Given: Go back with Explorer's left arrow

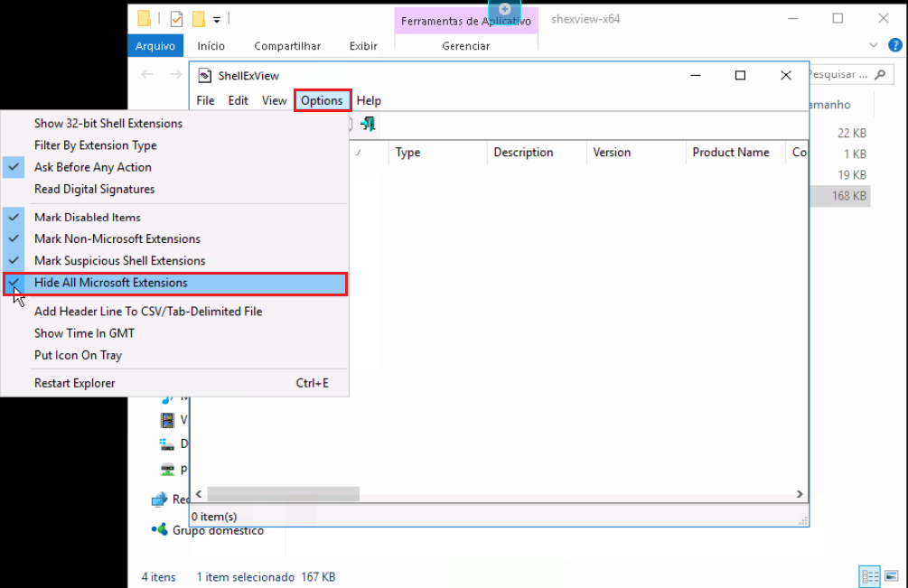Looking at the screenshot, I should click(x=147, y=74).
